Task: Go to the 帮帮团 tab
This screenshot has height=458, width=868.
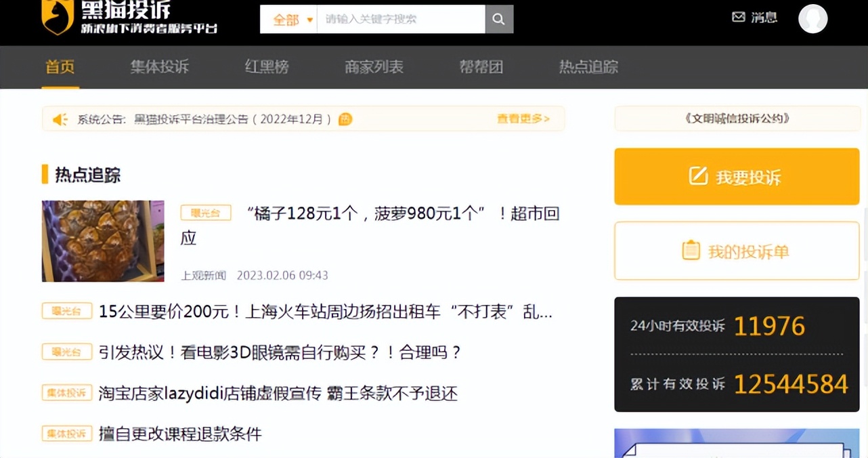Action: 481,67
